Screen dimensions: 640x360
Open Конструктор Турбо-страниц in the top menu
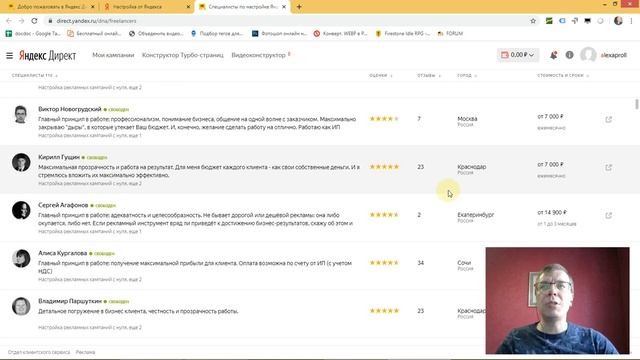coord(182,55)
